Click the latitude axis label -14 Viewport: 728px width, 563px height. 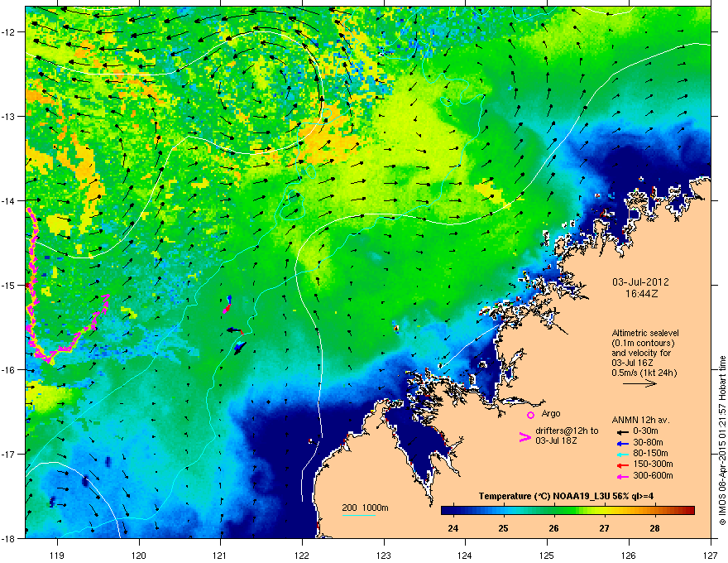pyautogui.click(x=9, y=201)
